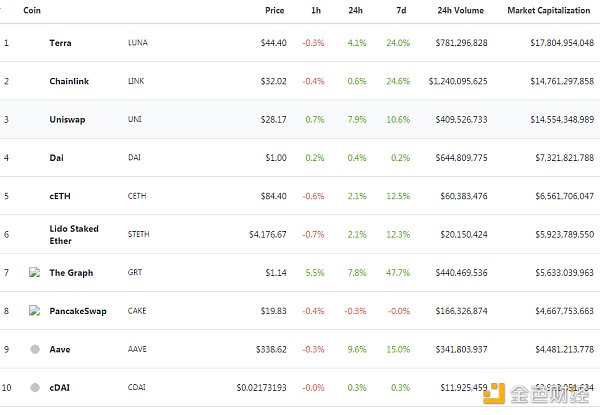
Task: Click the Aave coin name
Action: [x=59, y=349]
